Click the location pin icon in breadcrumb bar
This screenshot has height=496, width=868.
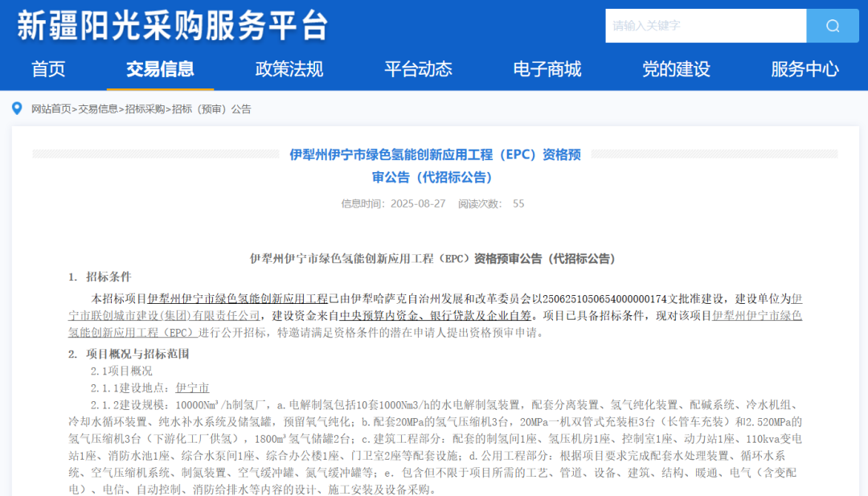click(x=17, y=109)
